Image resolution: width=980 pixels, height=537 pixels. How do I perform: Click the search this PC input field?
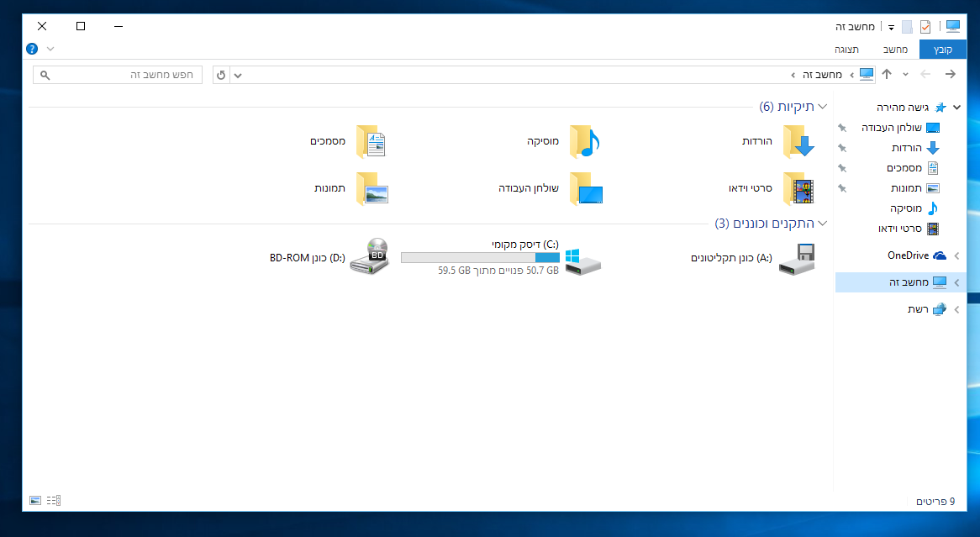pos(118,75)
